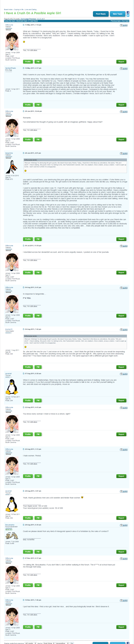Click post icon beside 28 Aug 2011, 9:30 am
Image resolution: width=134 pixels, height=644 pixels.
(x=24, y=525)
